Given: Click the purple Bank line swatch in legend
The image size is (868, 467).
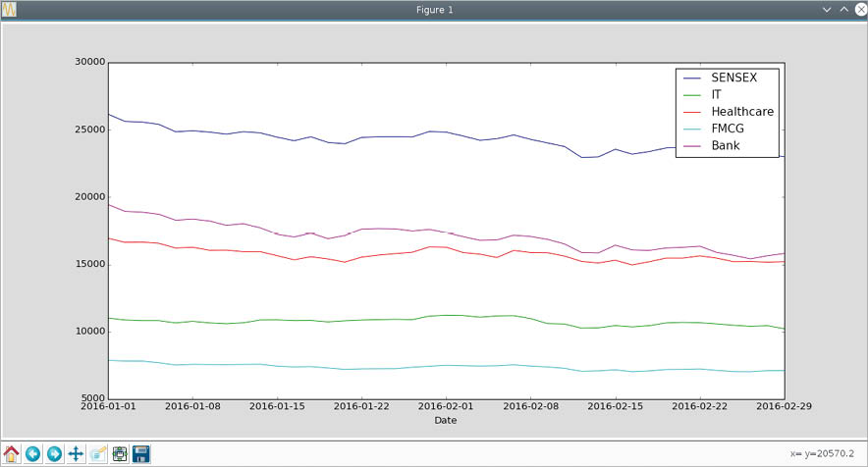Looking at the screenshot, I should click(x=692, y=146).
